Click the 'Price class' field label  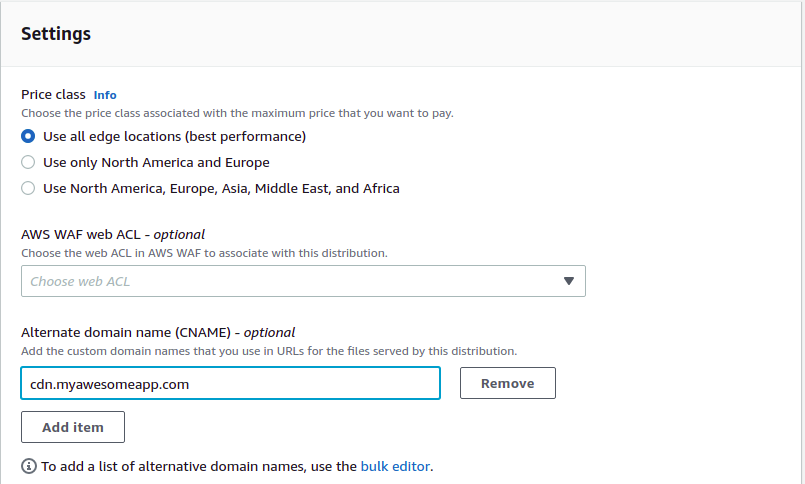click(x=54, y=95)
